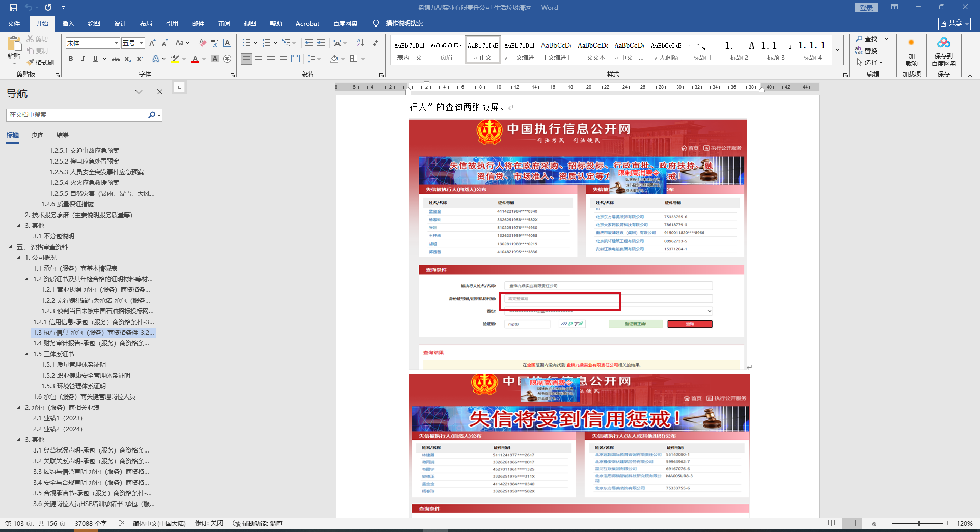Insert an enclosed character (字 in circle)

(x=227, y=59)
